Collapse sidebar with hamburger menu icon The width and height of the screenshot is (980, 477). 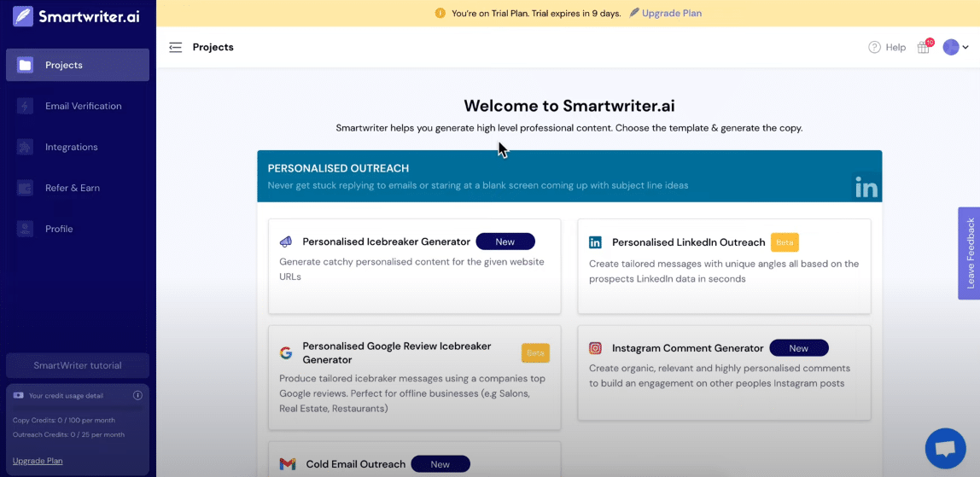pos(176,48)
